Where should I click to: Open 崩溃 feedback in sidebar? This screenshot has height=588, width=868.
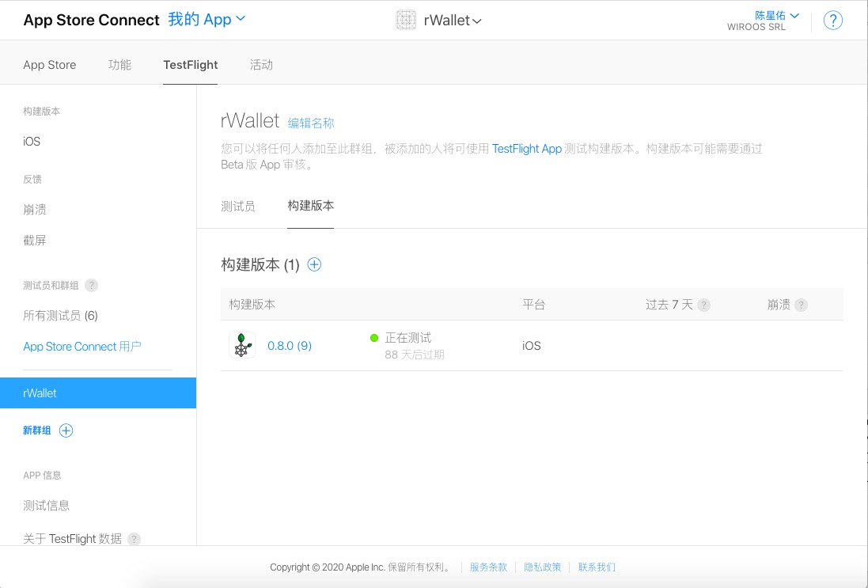[35, 209]
